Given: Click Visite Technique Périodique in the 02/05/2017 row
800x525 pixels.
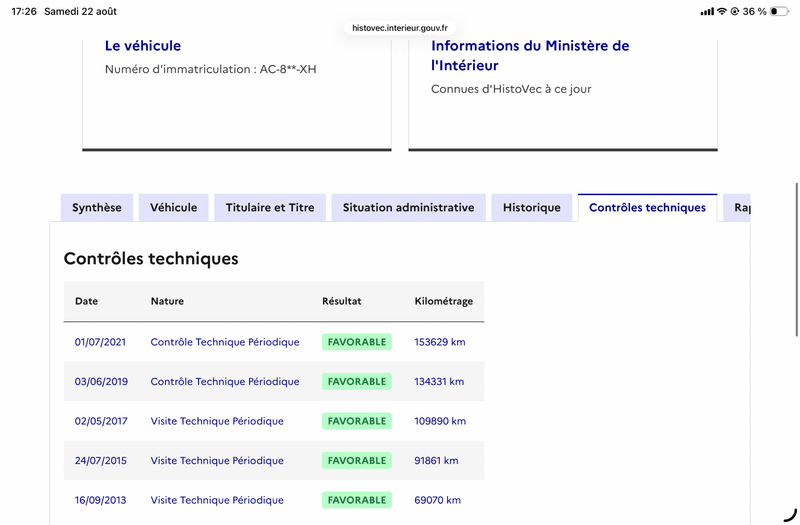Looking at the screenshot, I should coord(217,421).
